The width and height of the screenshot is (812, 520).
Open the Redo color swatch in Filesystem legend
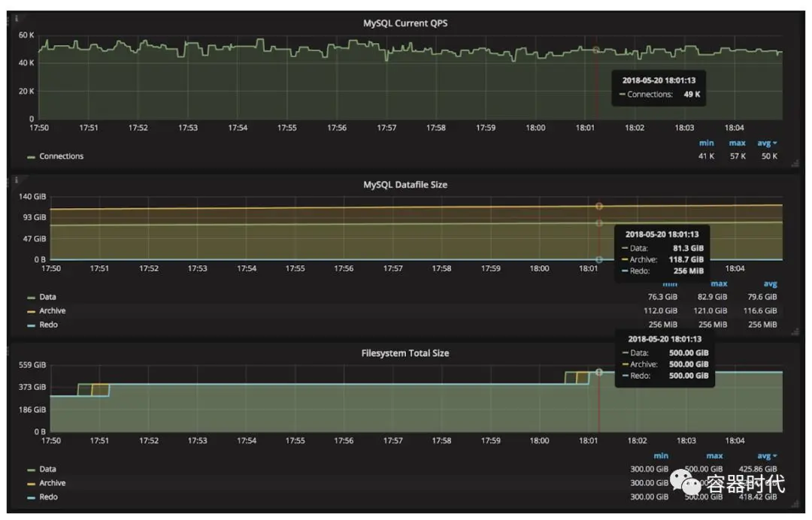point(31,497)
